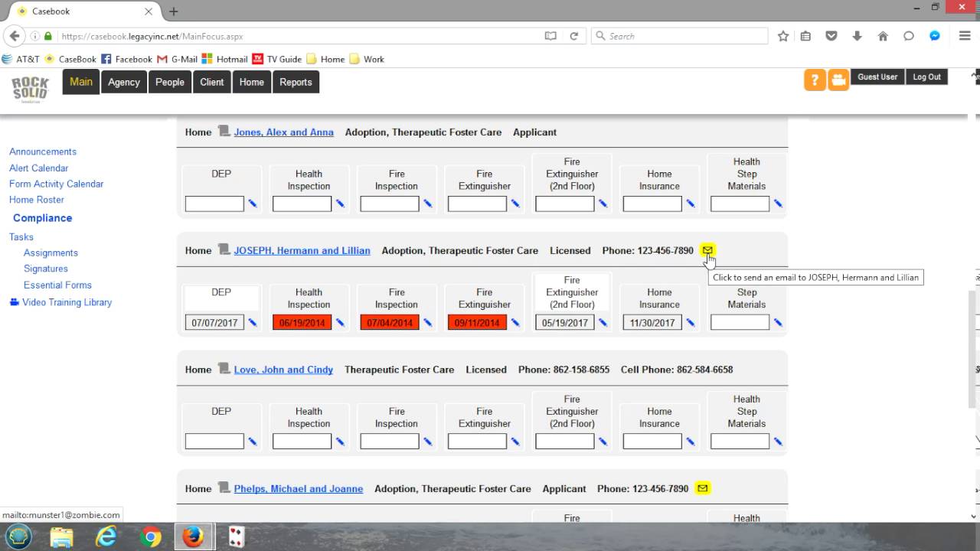Go to Announcements in sidebar

43,152
